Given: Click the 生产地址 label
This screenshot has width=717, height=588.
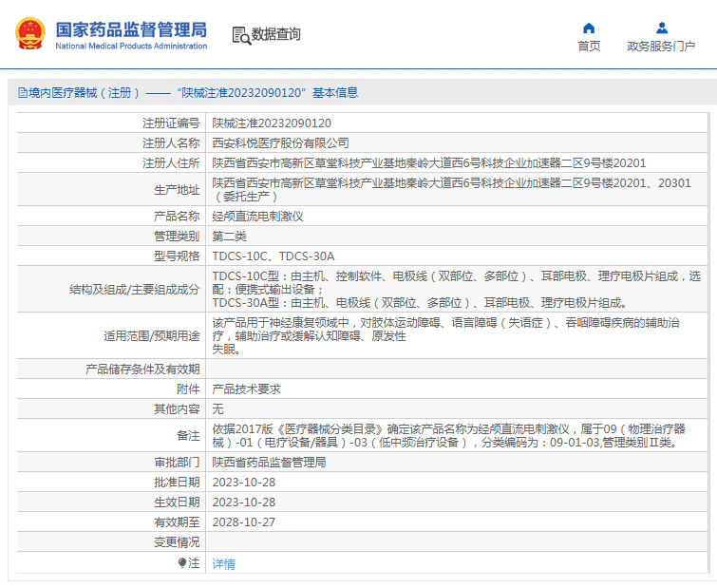Looking at the screenshot, I should (177, 190).
